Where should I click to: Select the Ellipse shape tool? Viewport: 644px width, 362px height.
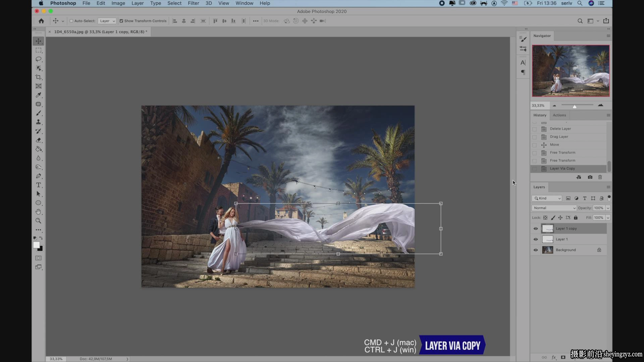(x=39, y=203)
